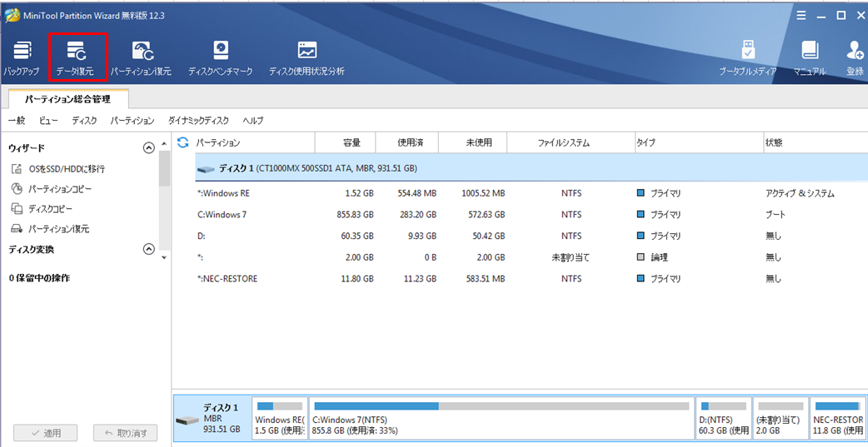Click the MiniTool app logo in the title bar
868x447 pixels.
pos(11,15)
